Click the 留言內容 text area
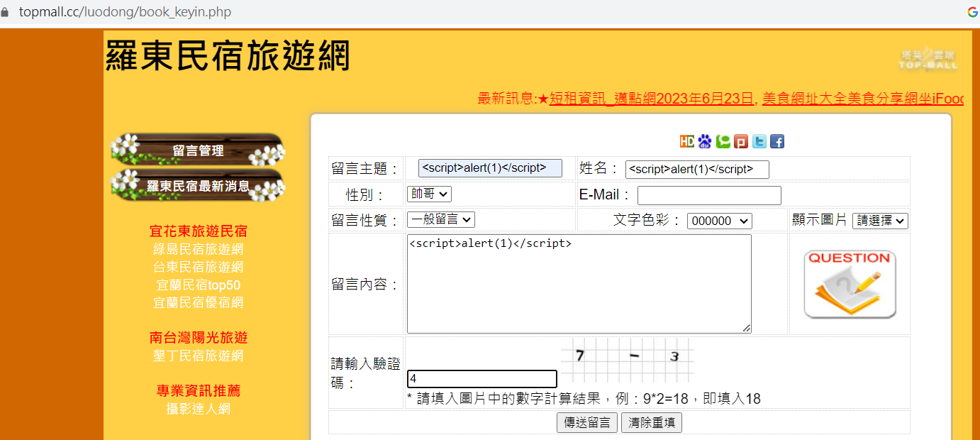Image resolution: width=980 pixels, height=440 pixels. click(x=579, y=284)
